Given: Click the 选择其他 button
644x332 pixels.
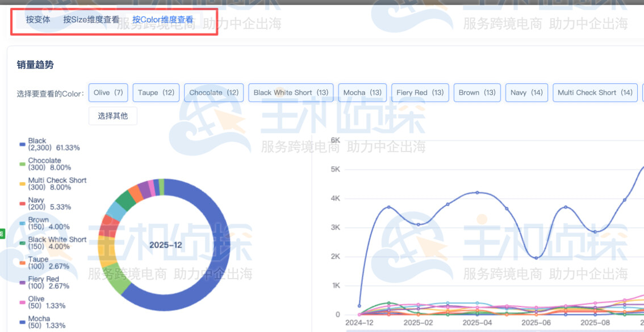Looking at the screenshot, I should coord(113,116).
